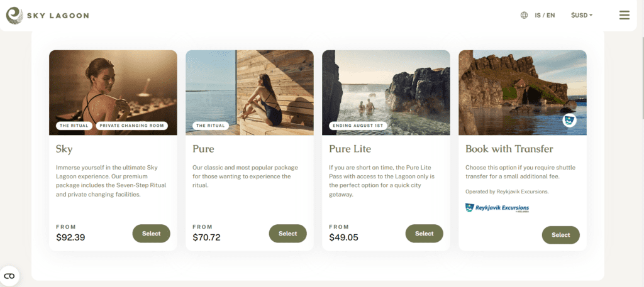
Task: Click the Reykjavik Excursions badge on image
Action: coord(569,120)
